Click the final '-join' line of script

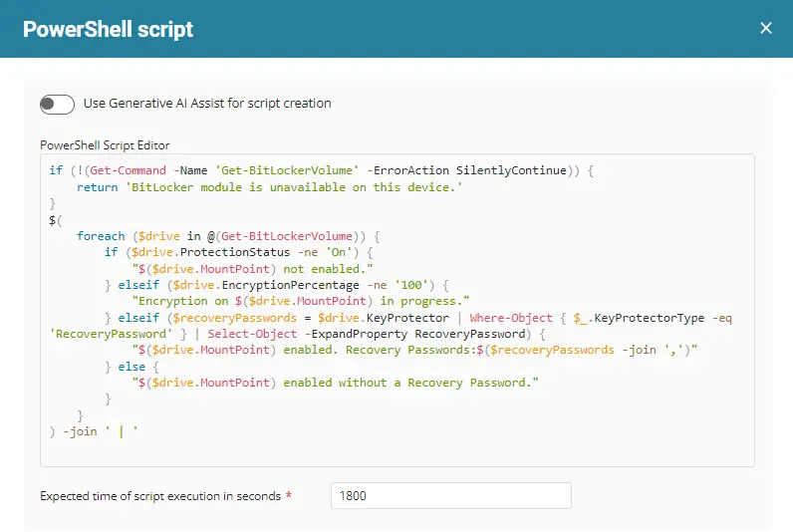(94, 431)
